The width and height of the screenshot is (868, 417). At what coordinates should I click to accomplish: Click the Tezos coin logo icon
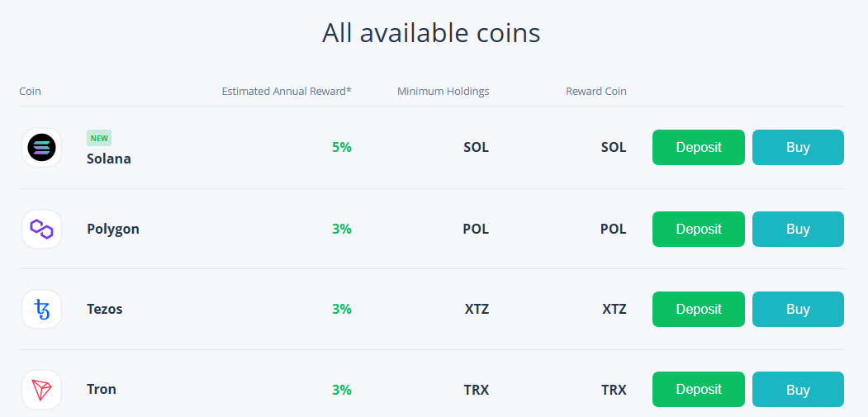click(41, 310)
